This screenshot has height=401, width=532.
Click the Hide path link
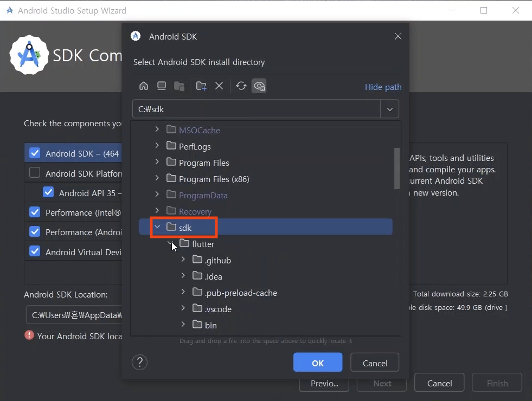pyautogui.click(x=383, y=87)
